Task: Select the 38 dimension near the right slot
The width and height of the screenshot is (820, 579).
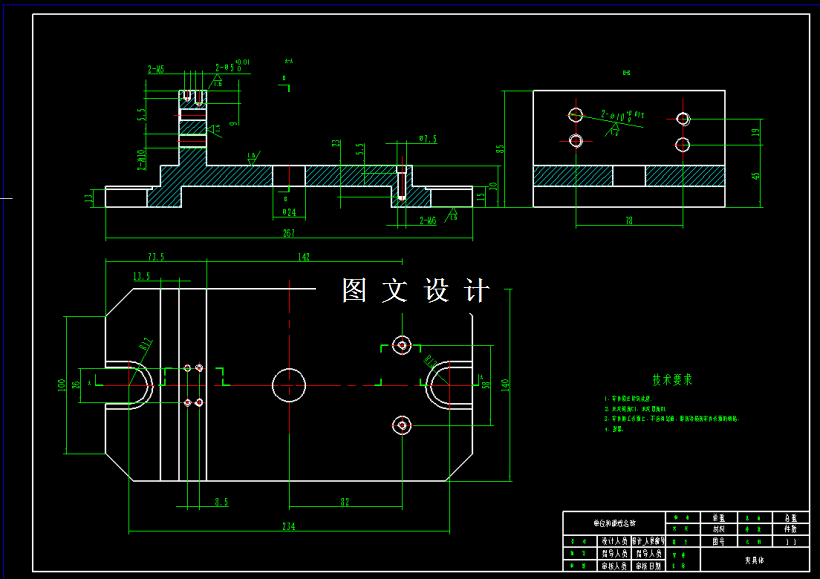Action: (x=486, y=385)
